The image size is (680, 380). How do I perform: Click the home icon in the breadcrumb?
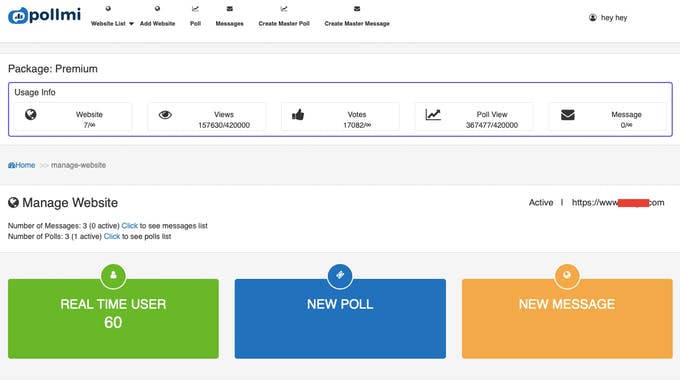point(12,165)
